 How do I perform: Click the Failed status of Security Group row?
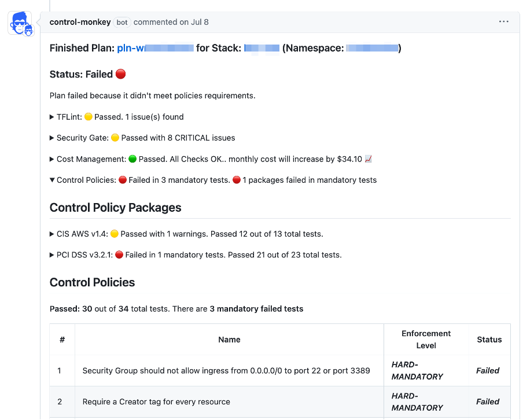click(x=488, y=371)
